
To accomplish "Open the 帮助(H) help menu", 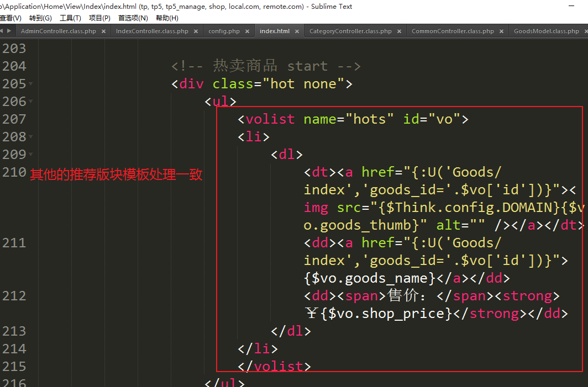I will tap(167, 18).
